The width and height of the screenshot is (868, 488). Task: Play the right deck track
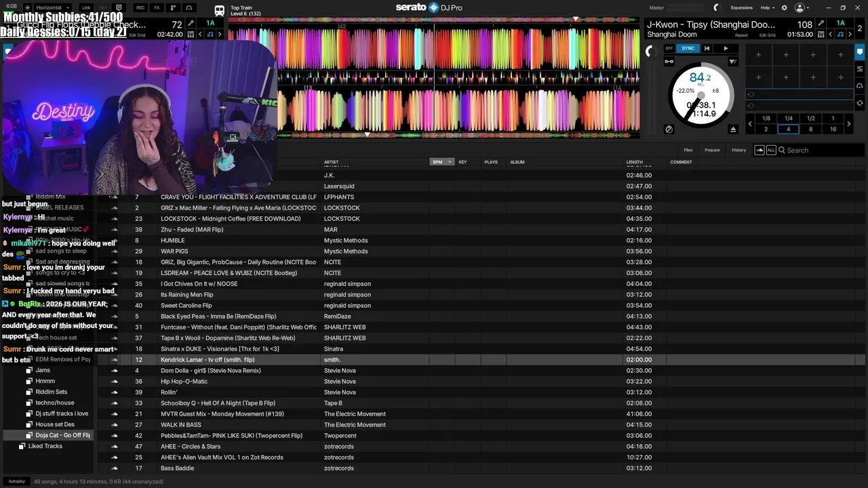[726, 48]
